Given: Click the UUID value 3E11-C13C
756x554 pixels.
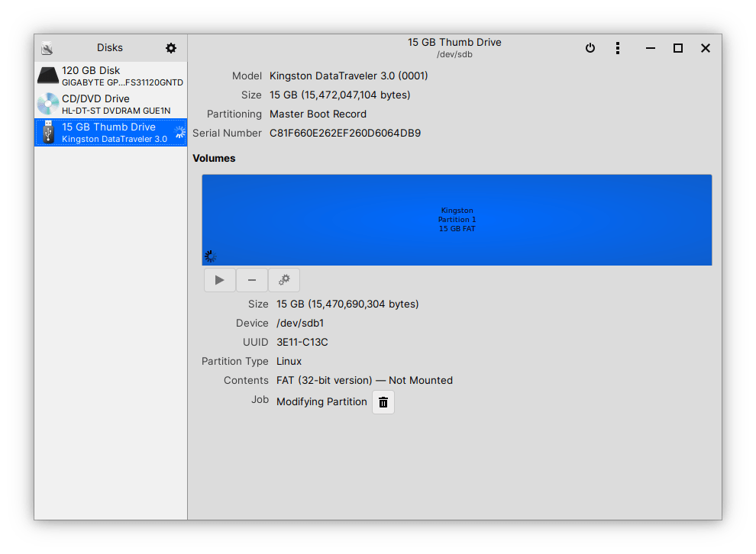Looking at the screenshot, I should click(x=302, y=342).
